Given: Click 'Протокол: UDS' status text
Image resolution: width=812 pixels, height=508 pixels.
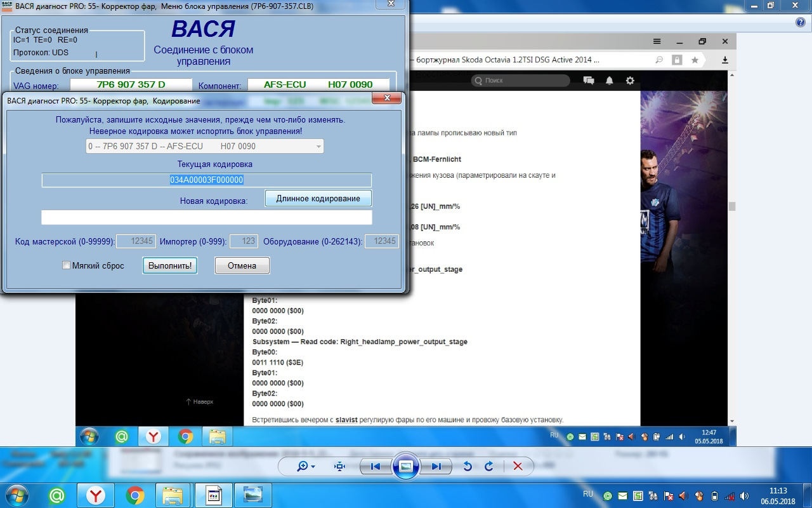Looking at the screenshot, I should point(41,53).
